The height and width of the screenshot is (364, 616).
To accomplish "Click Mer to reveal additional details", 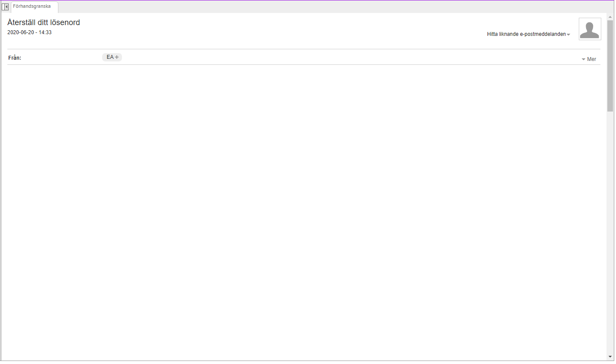I will [591, 59].
